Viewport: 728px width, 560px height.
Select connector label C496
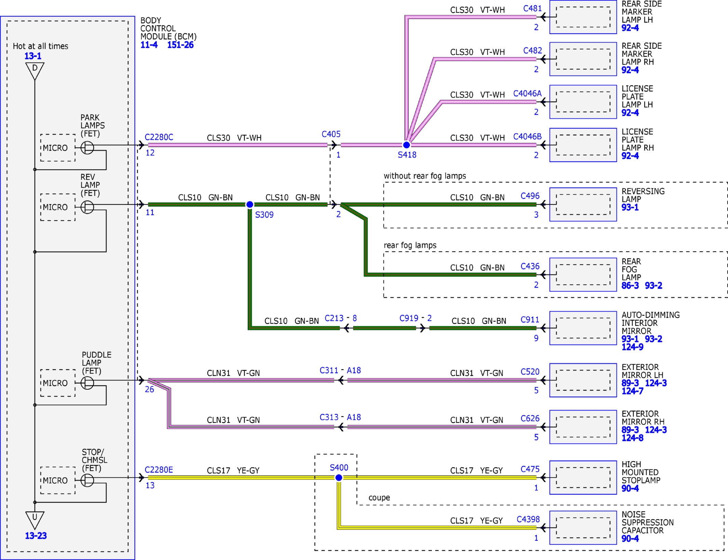pyautogui.click(x=530, y=196)
